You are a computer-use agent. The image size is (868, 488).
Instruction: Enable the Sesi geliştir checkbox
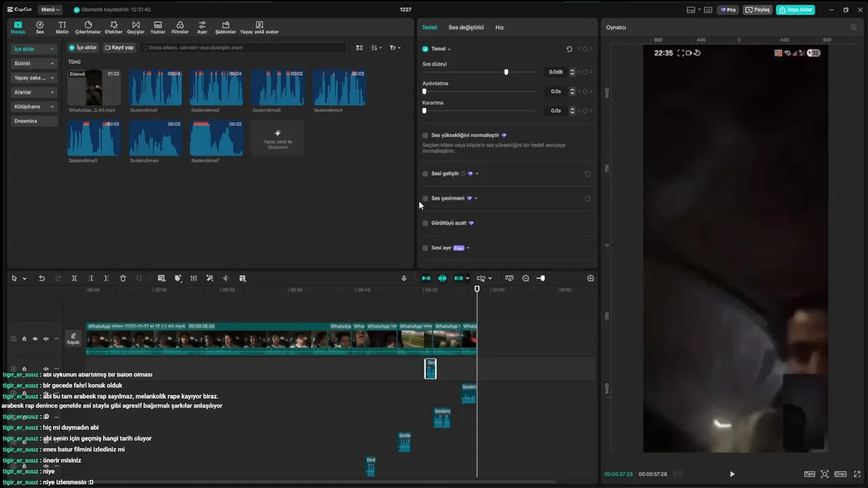(425, 174)
